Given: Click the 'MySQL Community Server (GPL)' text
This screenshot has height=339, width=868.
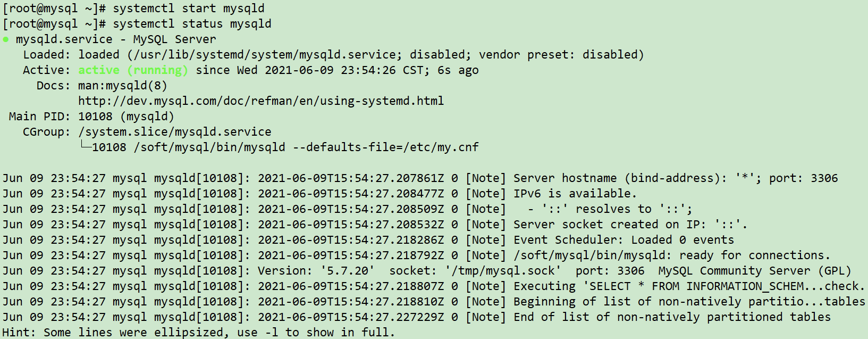Looking at the screenshot, I should (x=755, y=271).
